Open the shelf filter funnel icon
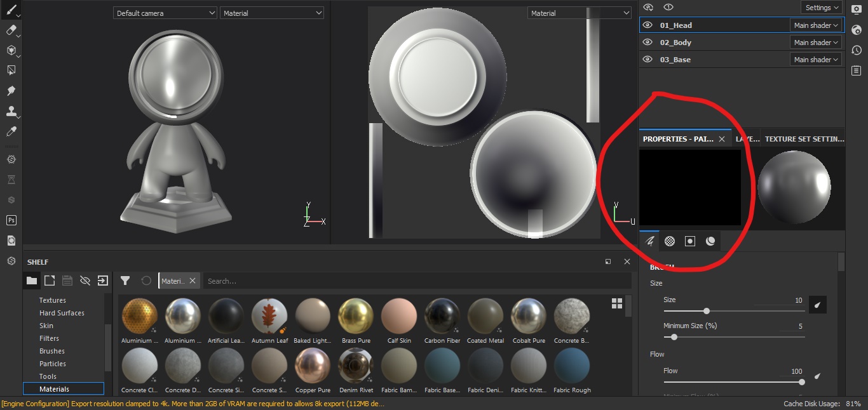868x410 pixels. point(125,281)
